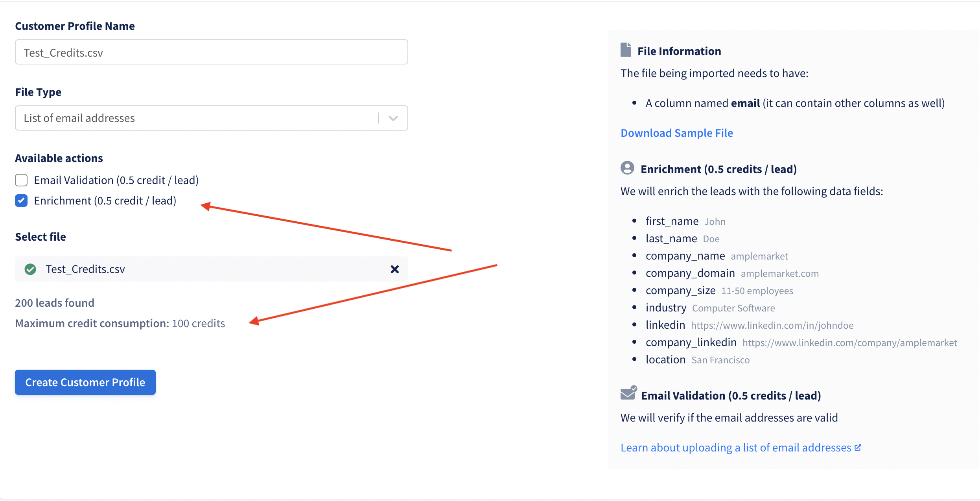Image resolution: width=980 pixels, height=501 pixels.
Task: Click the Email Validation envelope icon
Action: [628, 393]
